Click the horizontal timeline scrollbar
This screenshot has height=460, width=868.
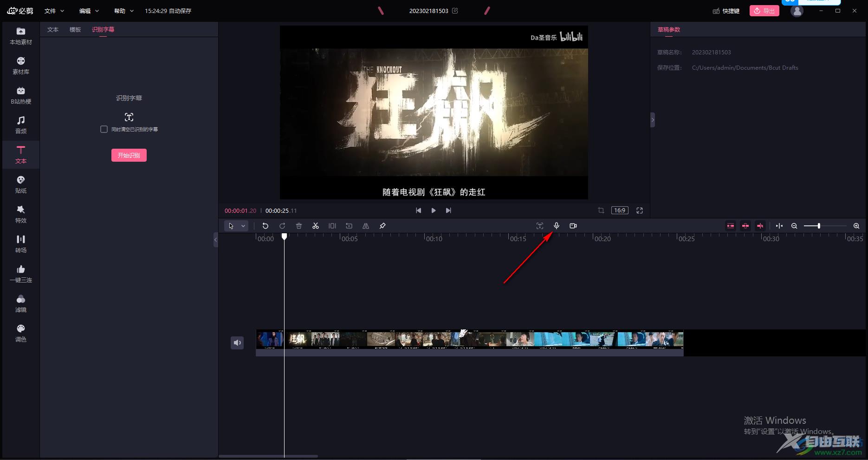click(268, 456)
